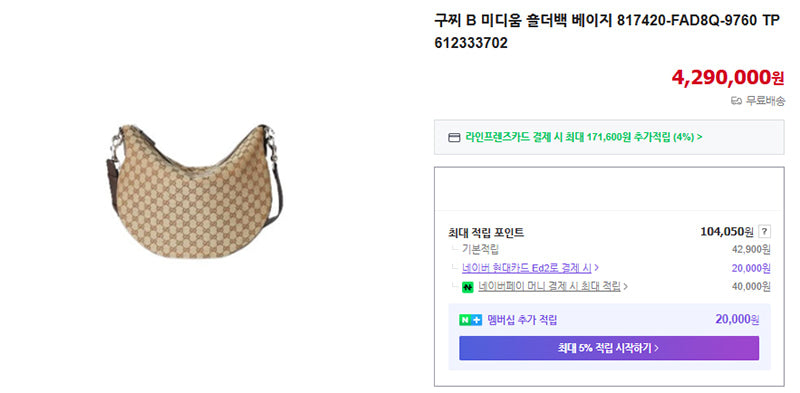
Task: Click the red 4,290,000원 price
Action: click(728, 77)
